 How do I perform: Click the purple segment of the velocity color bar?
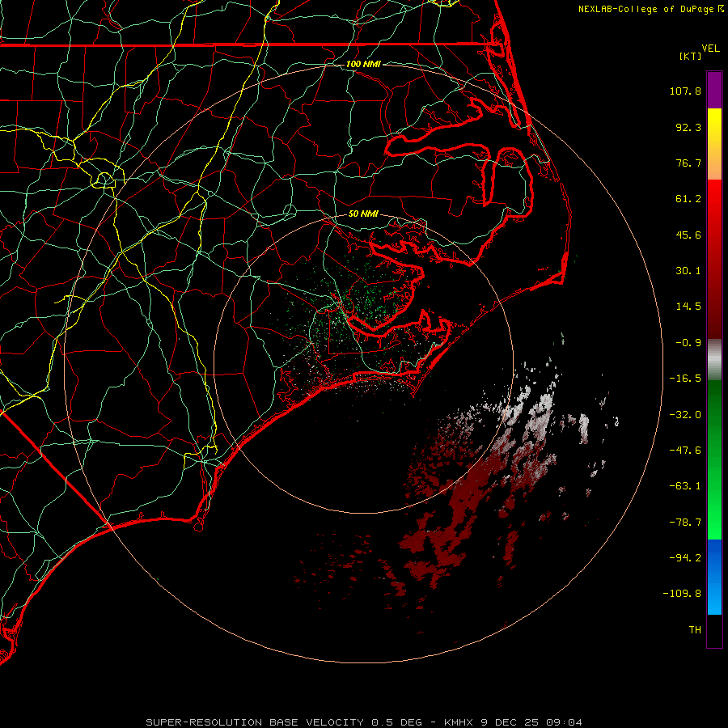click(x=714, y=90)
